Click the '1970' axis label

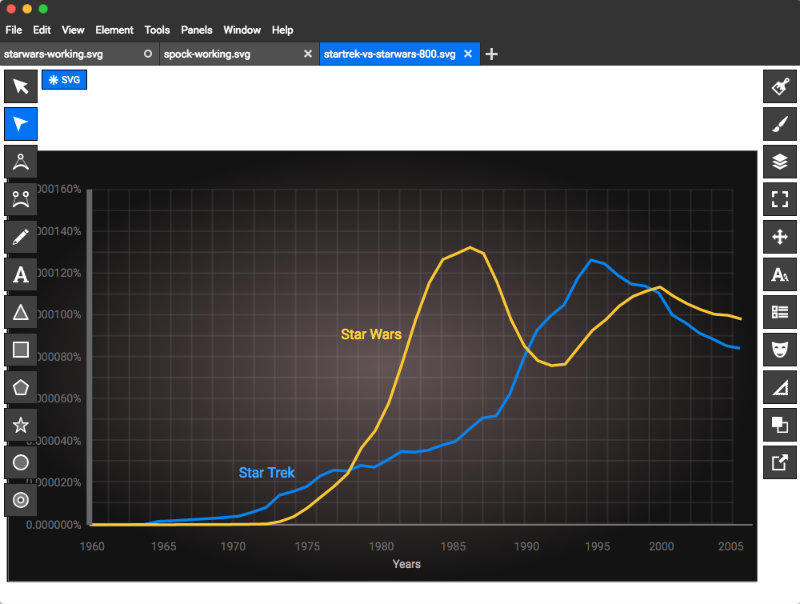click(x=233, y=546)
